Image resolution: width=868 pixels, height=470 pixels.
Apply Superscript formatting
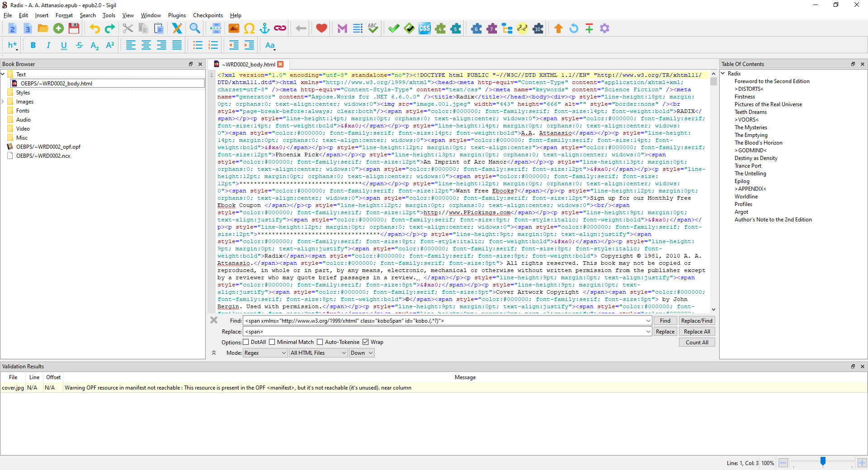click(110, 45)
